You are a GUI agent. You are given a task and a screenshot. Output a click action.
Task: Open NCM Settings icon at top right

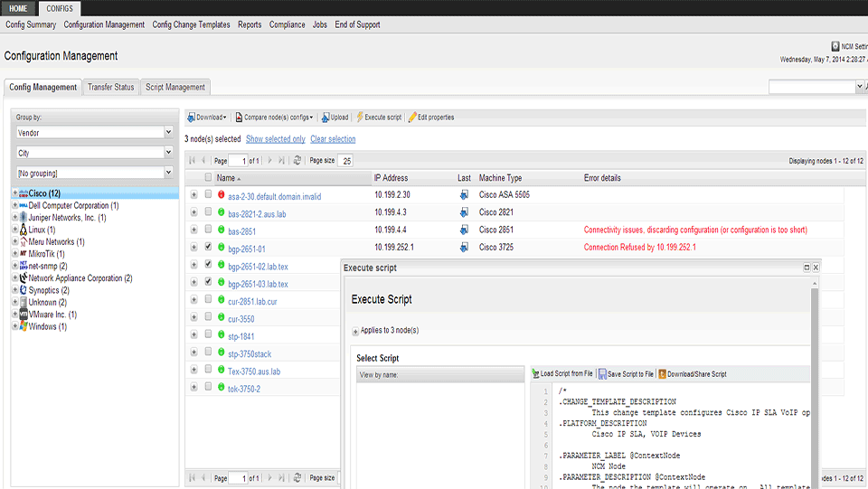click(x=835, y=46)
